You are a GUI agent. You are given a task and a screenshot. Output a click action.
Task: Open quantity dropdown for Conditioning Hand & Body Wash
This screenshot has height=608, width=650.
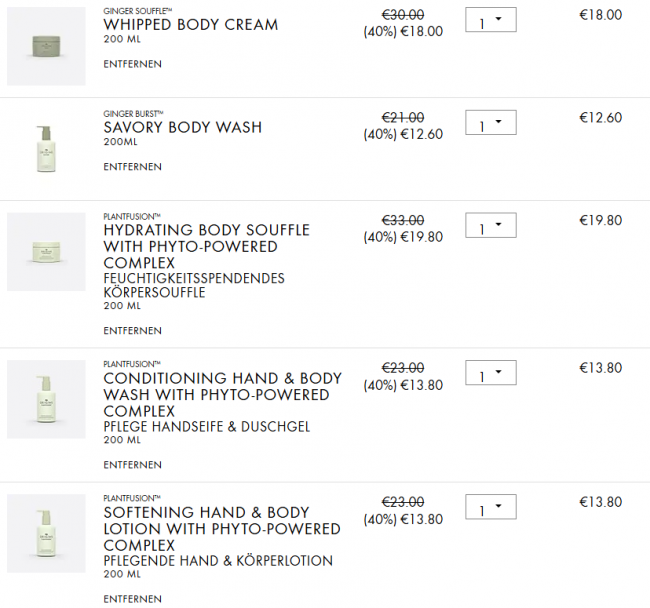tap(490, 374)
